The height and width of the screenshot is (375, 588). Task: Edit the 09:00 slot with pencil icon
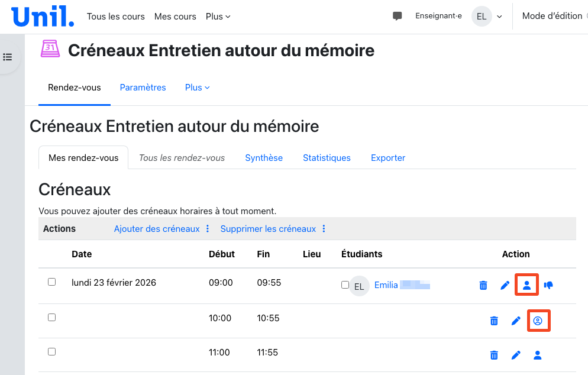505,286
